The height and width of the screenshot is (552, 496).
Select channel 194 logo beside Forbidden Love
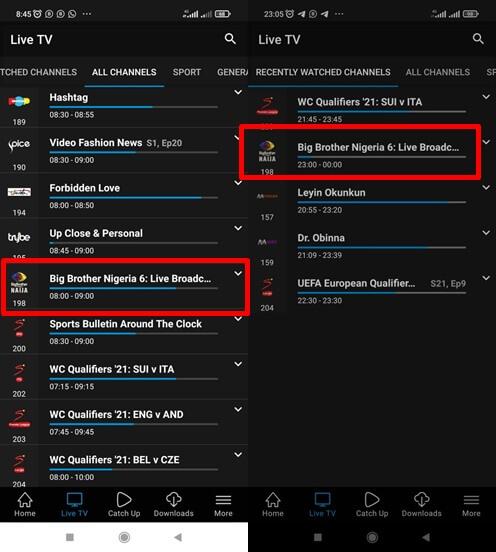click(x=19, y=192)
